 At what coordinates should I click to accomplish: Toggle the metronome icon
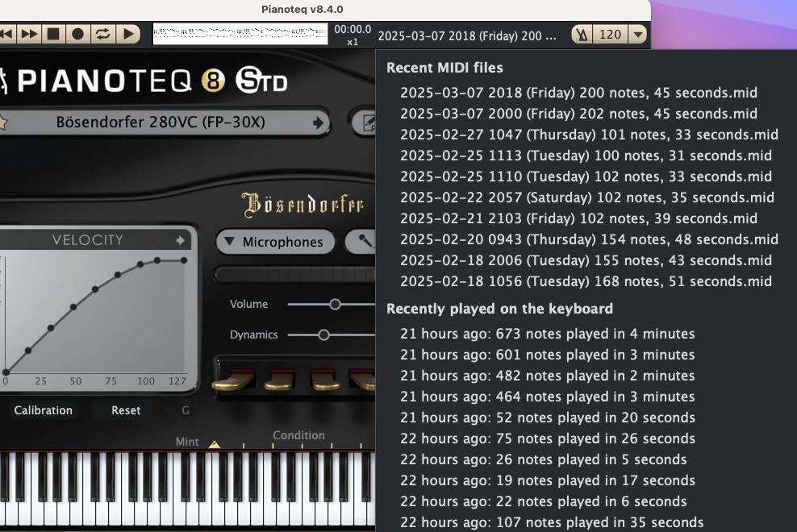[x=581, y=35]
